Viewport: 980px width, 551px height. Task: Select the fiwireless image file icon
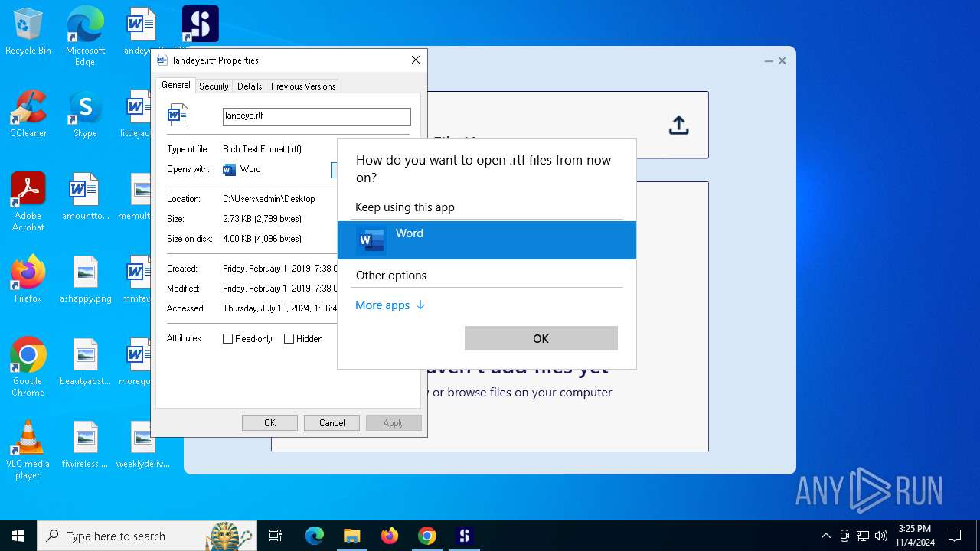pyautogui.click(x=85, y=445)
